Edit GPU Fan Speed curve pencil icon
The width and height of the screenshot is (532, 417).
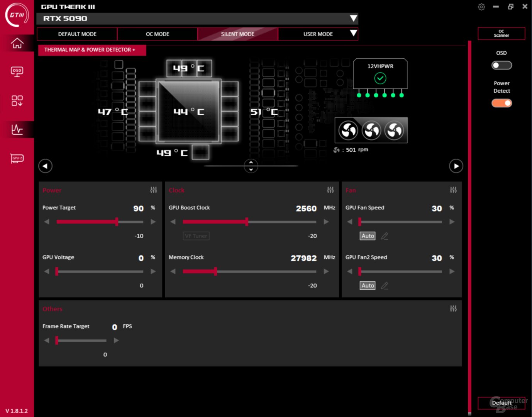tap(385, 236)
